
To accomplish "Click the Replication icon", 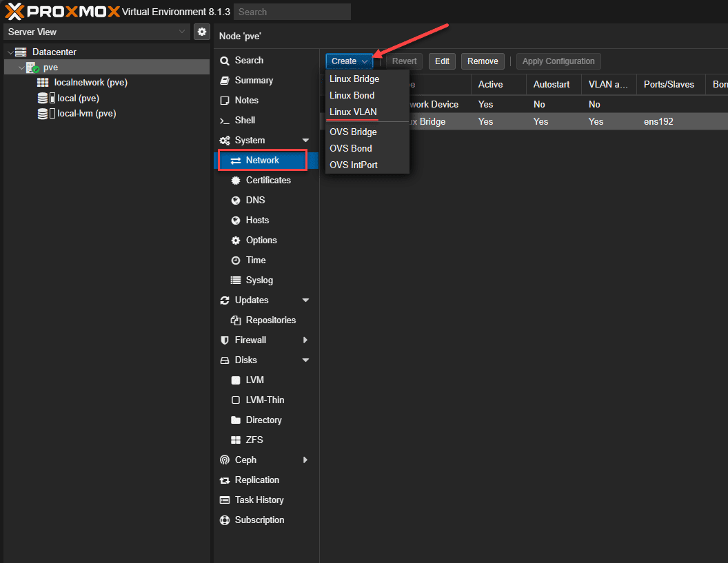I will coord(225,480).
